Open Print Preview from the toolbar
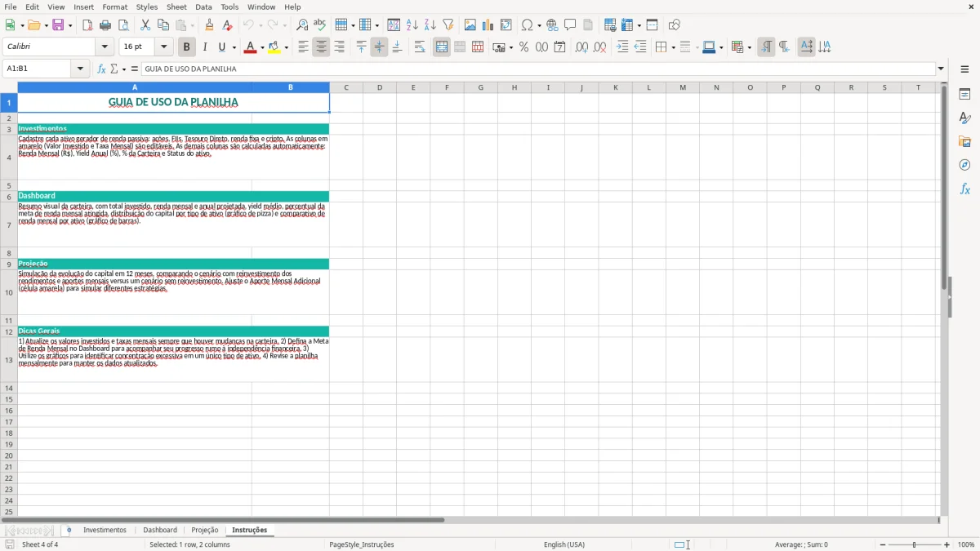This screenshot has width=980, height=551. [123, 25]
